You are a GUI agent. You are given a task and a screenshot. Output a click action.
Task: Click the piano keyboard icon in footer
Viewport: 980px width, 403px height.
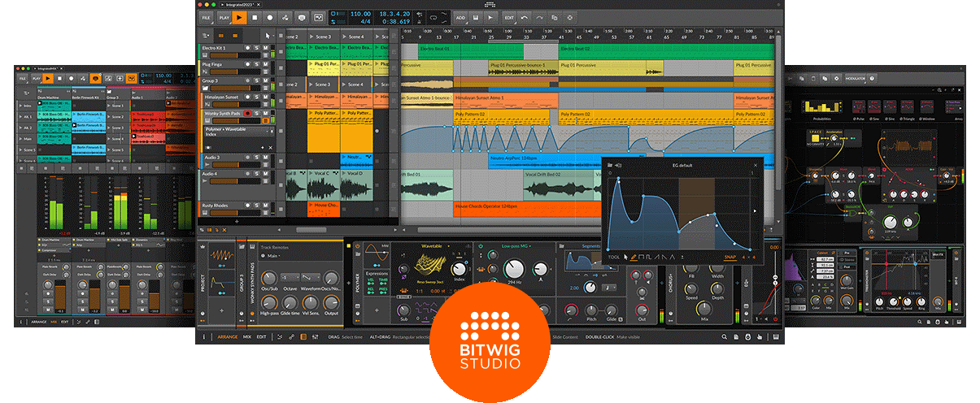point(776,337)
